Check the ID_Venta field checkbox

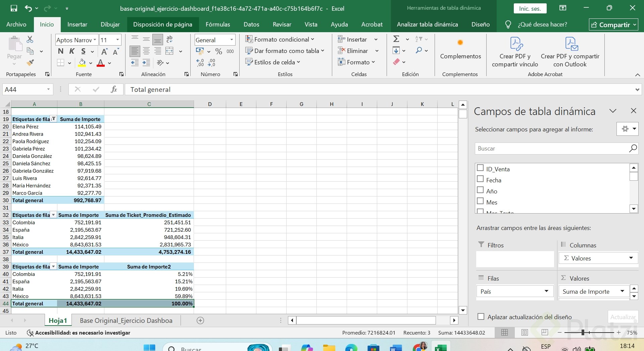(x=480, y=168)
